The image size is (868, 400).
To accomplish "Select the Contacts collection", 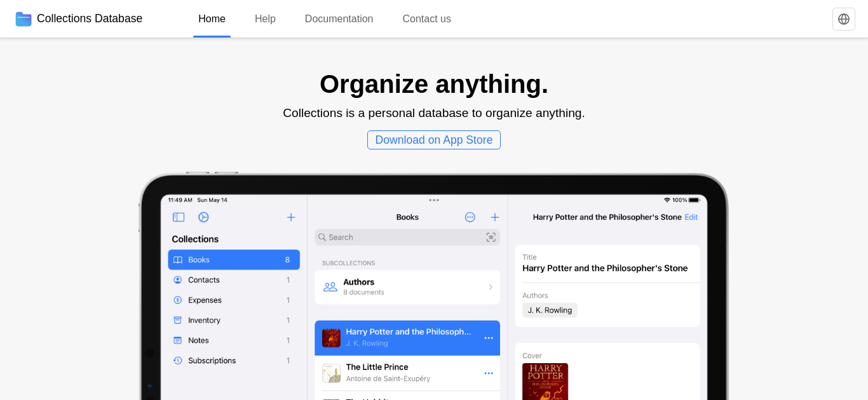I will click(234, 280).
